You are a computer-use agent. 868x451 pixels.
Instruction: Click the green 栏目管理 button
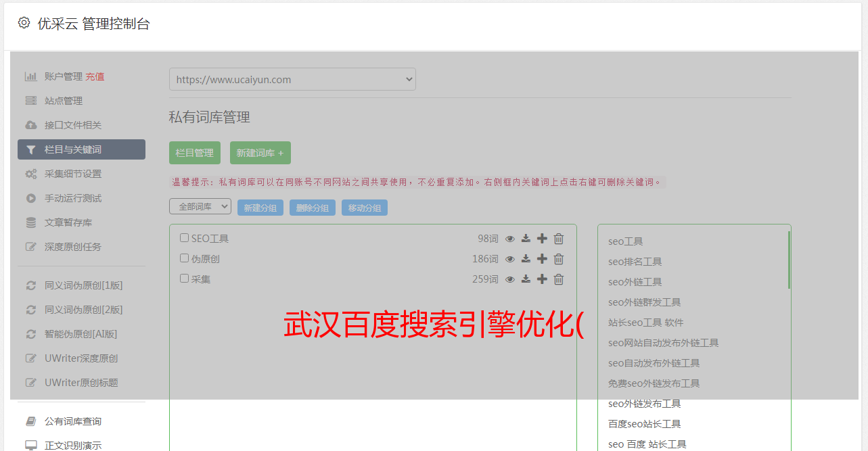(x=195, y=153)
